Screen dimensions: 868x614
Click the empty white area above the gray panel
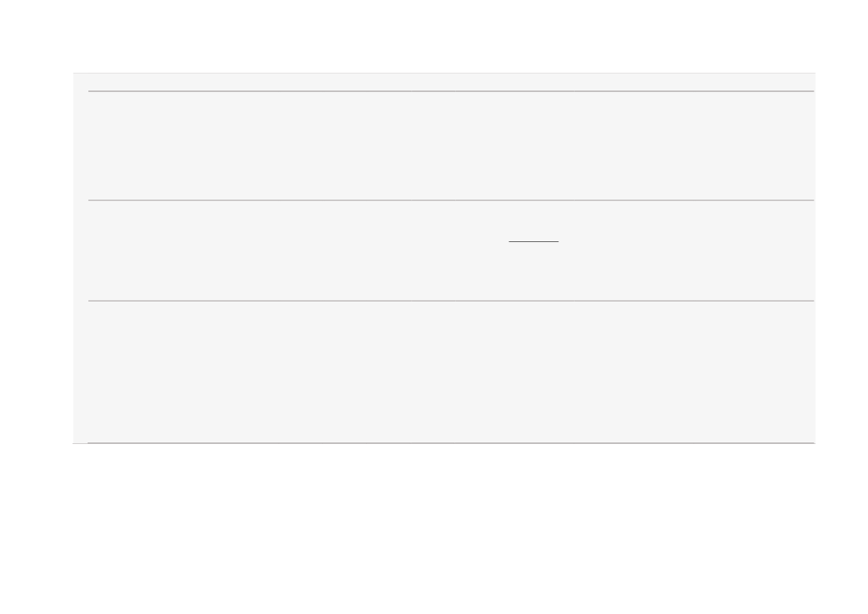pyautogui.click(x=434, y=36)
